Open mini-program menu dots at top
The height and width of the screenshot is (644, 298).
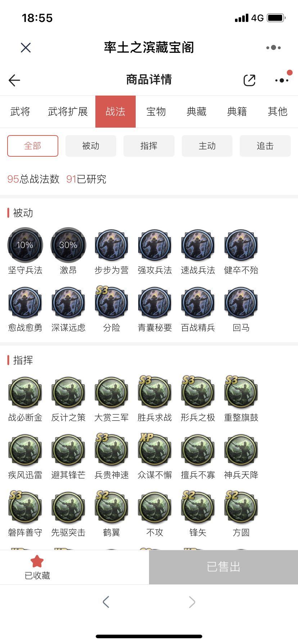[274, 47]
